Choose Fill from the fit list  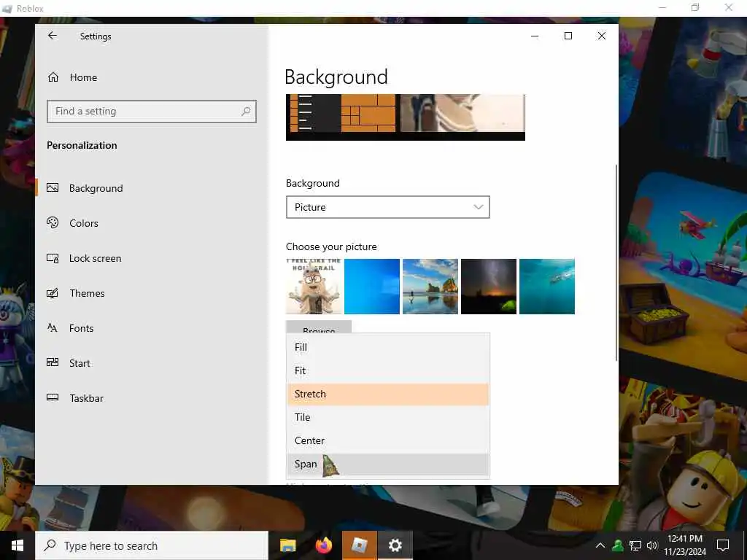pyautogui.click(x=388, y=347)
